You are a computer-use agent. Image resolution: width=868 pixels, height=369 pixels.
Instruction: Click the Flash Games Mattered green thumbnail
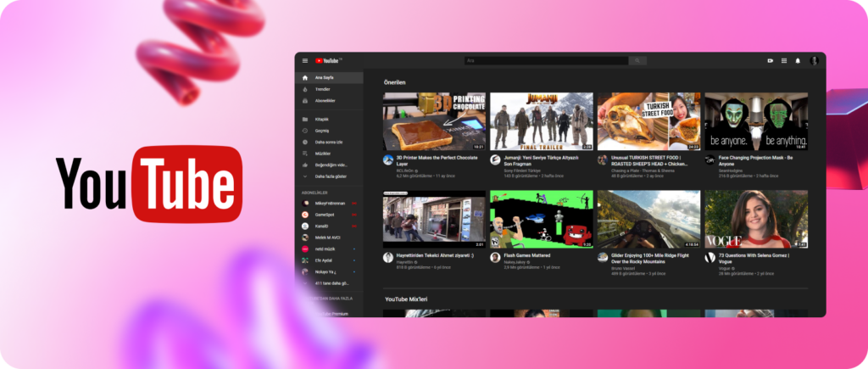point(542,219)
